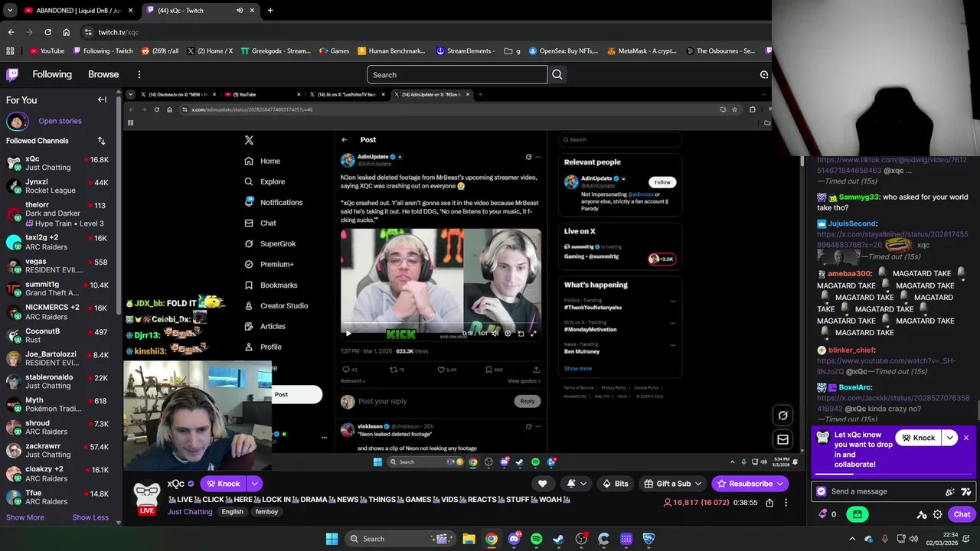Open the MetaMask bookmark

coord(642,51)
